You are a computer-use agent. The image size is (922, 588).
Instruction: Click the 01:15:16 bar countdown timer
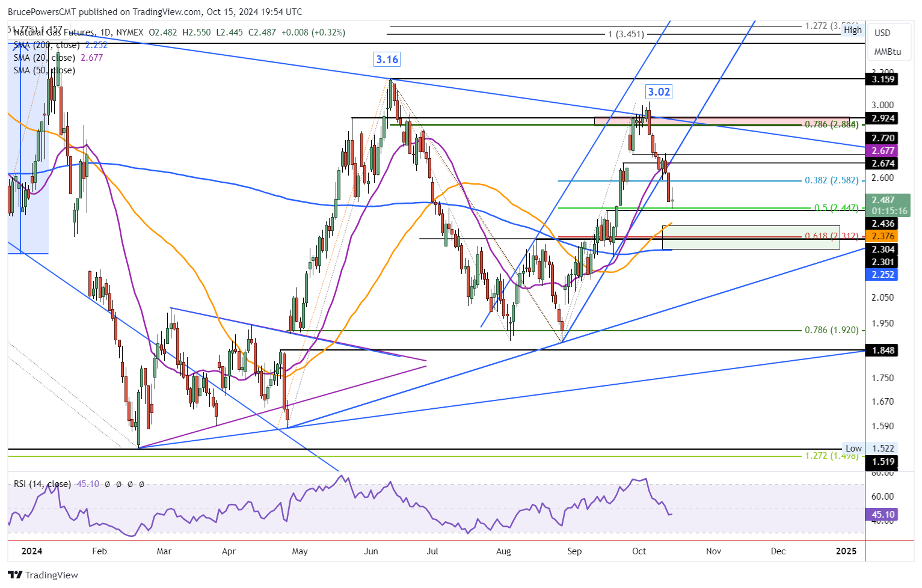point(890,211)
